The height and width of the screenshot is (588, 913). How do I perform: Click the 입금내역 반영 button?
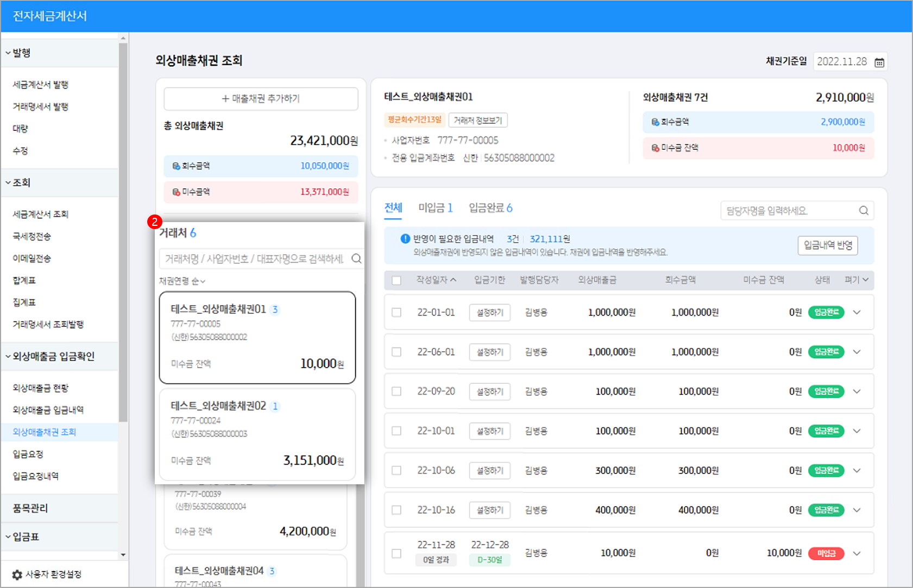[x=828, y=245]
